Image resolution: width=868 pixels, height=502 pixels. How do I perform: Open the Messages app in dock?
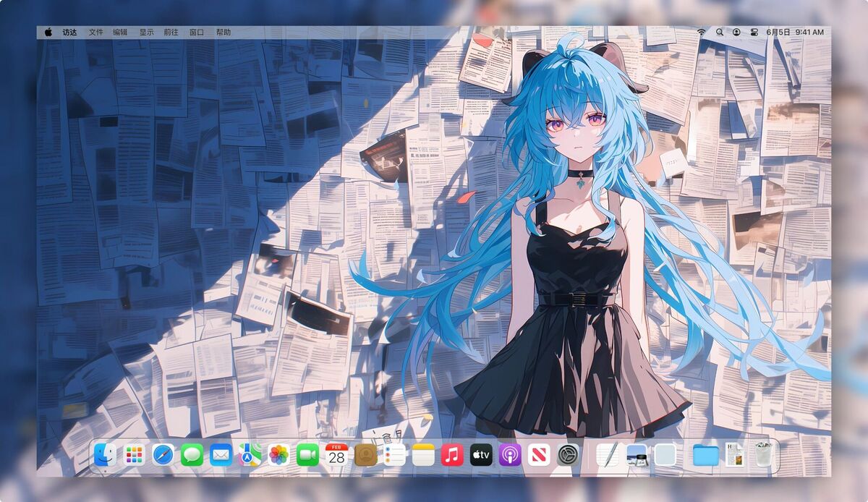click(x=192, y=455)
